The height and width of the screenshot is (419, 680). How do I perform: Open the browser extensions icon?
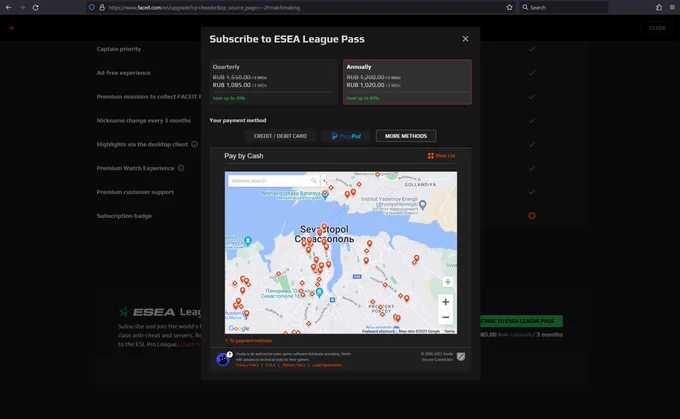[659, 7]
